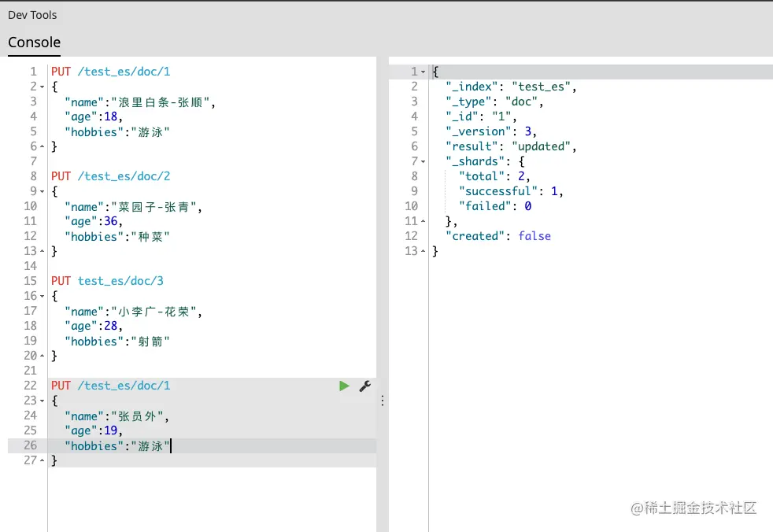Click the "PUT /test_es/doc/1" request on line 22

pyautogui.click(x=110, y=386)
